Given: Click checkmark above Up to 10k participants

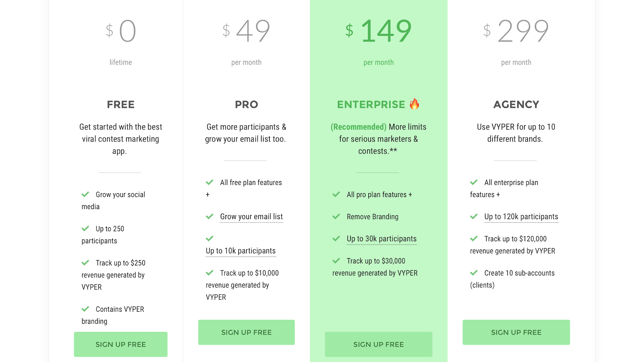Looking at the screenshot, I should [x=210, y=239].
